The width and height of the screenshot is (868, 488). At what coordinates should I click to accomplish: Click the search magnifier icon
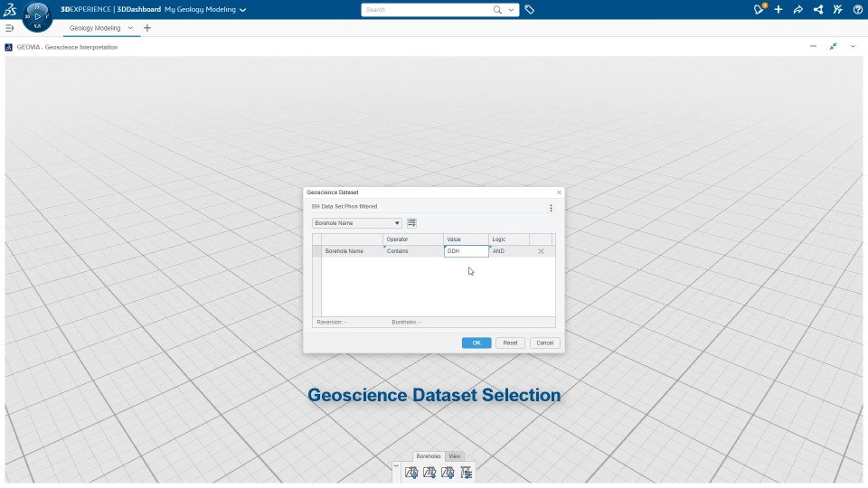(x=497, y=9)
